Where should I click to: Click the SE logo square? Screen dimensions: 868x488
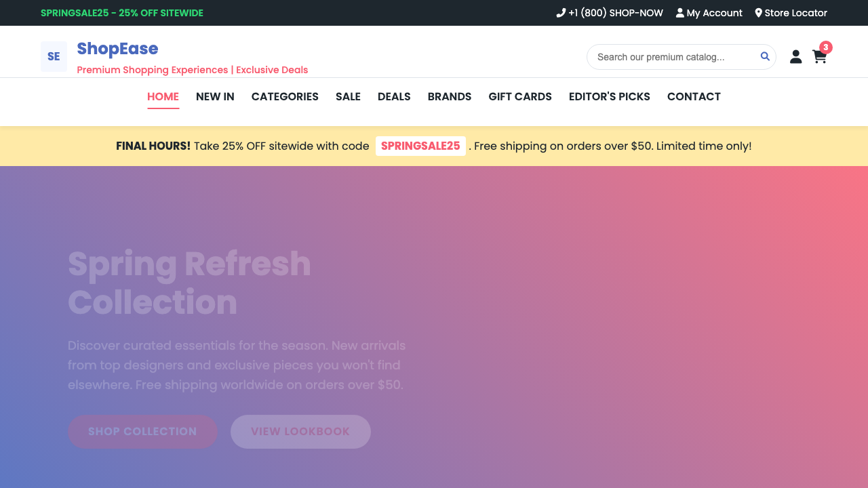[54, 56]
